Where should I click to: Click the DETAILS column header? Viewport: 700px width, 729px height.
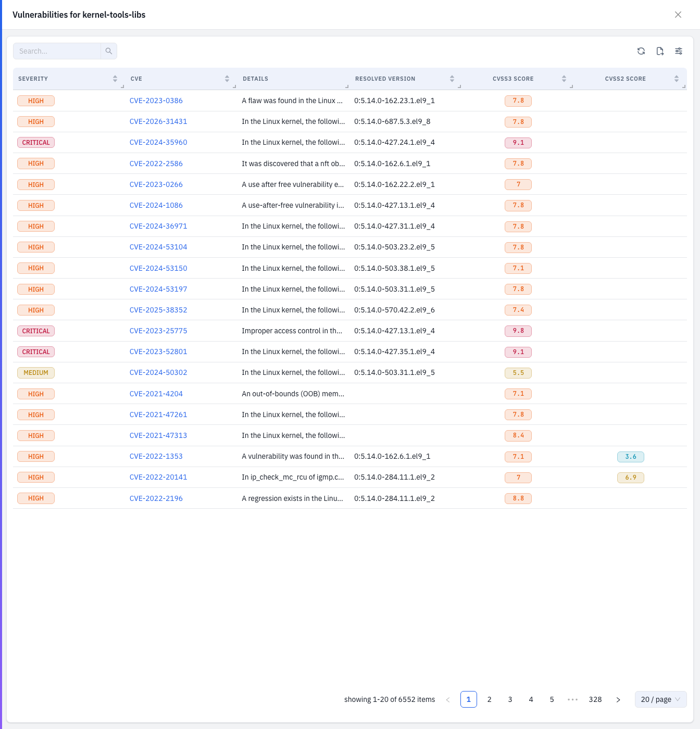(256, 79)
